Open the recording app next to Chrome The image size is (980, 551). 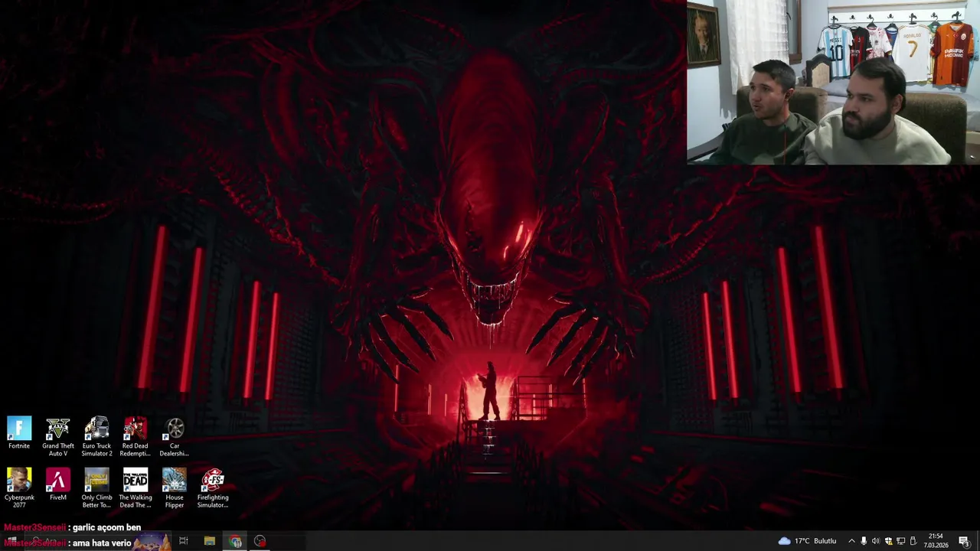point(260,541)
